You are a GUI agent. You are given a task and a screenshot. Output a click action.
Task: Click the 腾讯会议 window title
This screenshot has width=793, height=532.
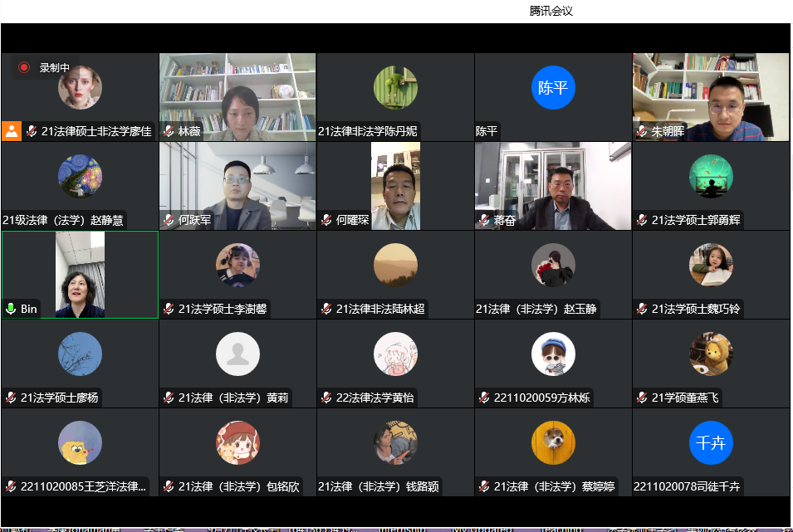tap(551, 11)
